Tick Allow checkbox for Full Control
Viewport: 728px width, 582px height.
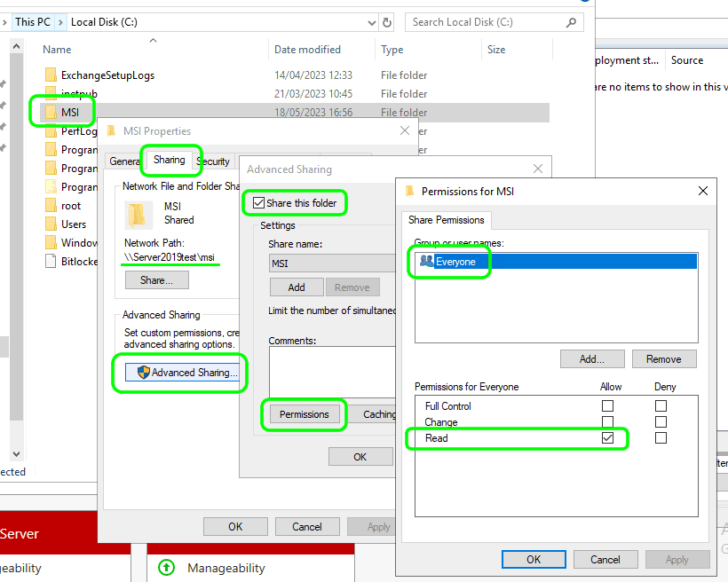[607, 406]
